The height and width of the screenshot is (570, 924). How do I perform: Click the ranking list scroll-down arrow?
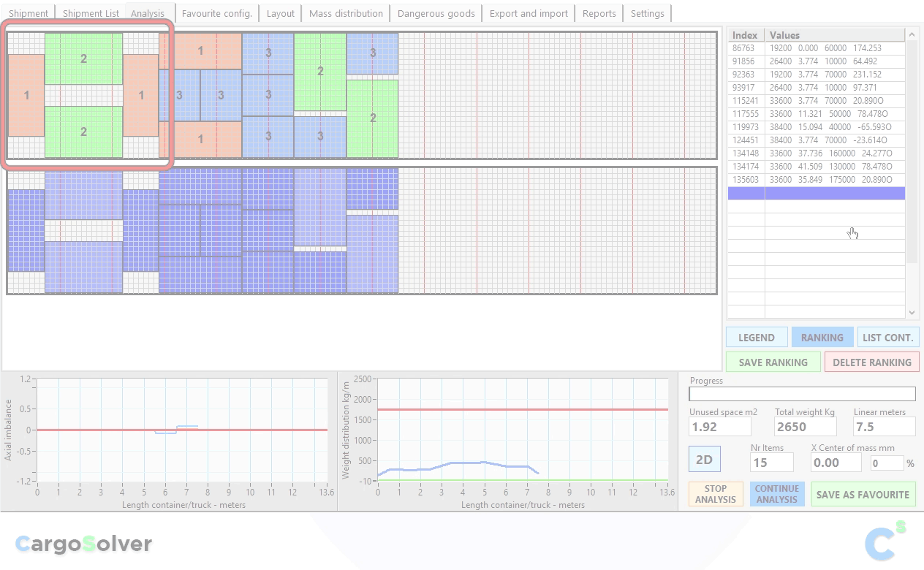point(912,313)
